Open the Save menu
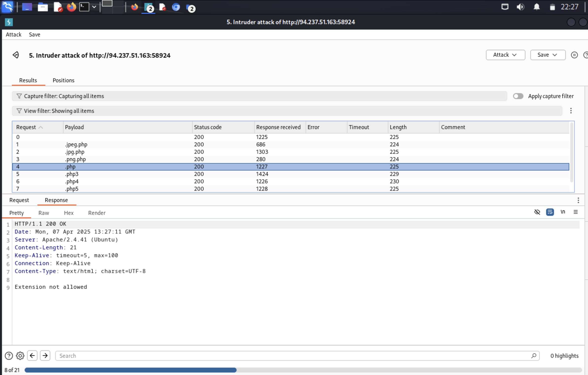 pos(35,34)
